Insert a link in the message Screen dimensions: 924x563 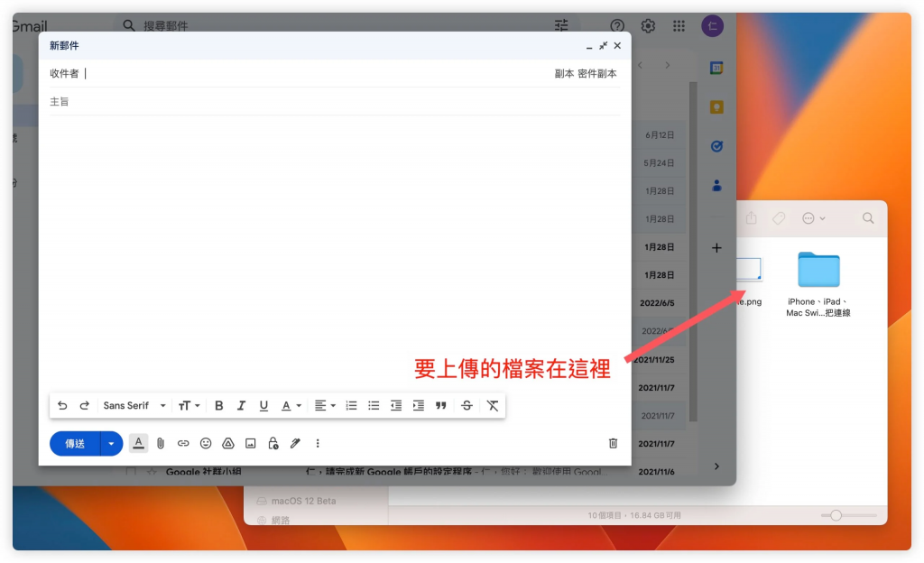183,443
